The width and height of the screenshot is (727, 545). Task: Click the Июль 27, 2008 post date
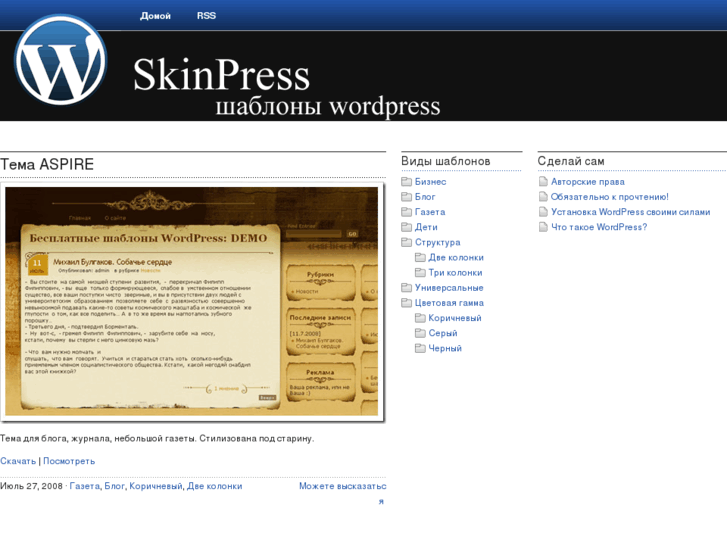click(32, 486)
